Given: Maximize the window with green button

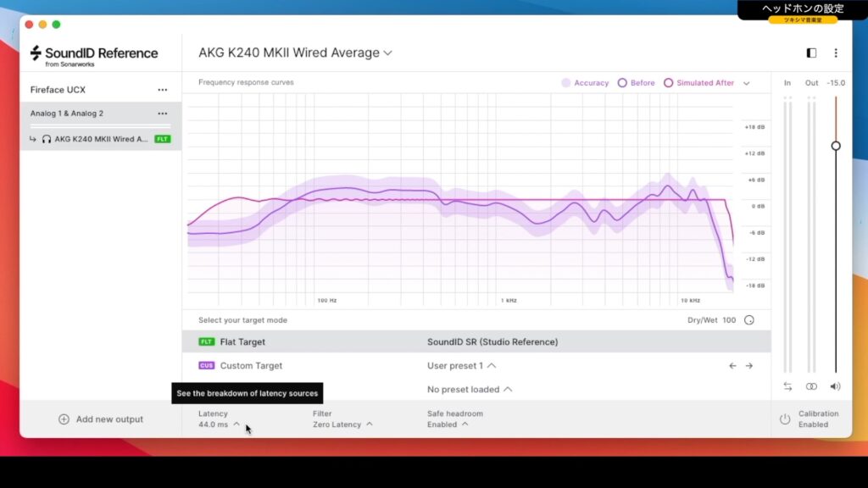Looking at the screenshot, I should pos(57,25).
